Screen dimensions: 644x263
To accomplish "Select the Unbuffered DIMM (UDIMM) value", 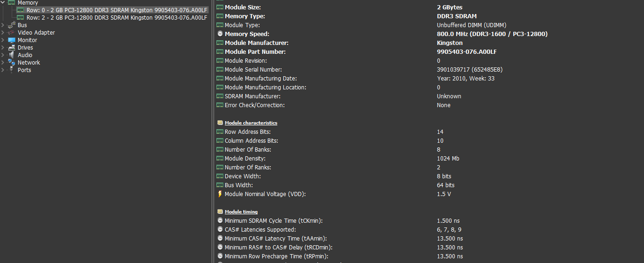I will pos(472,25).
